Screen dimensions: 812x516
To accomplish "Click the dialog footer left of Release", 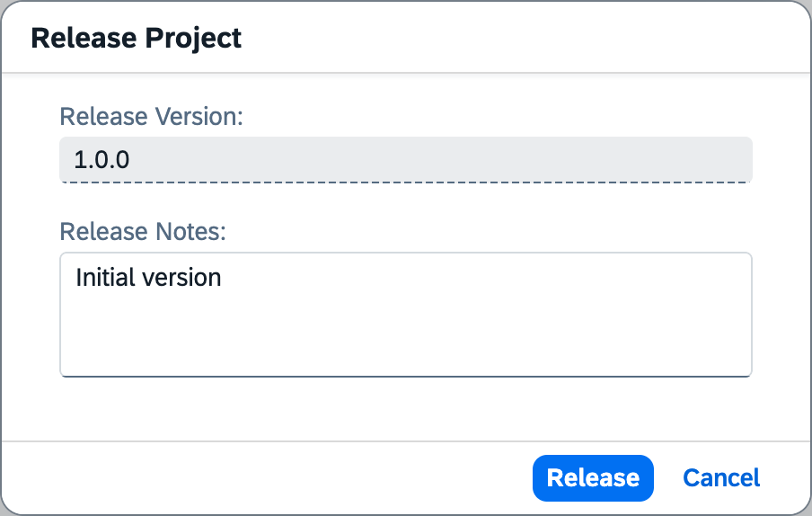I will (x=269, y=477).
